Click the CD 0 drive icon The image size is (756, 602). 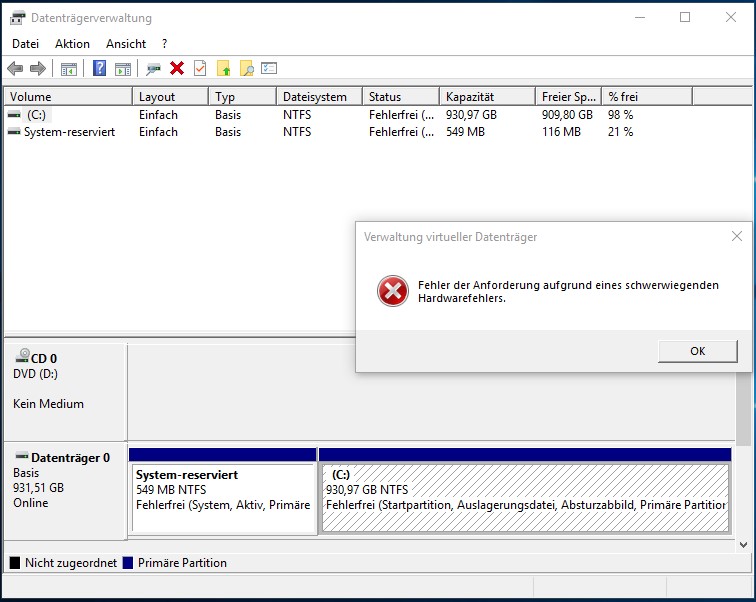click(22, 356)
